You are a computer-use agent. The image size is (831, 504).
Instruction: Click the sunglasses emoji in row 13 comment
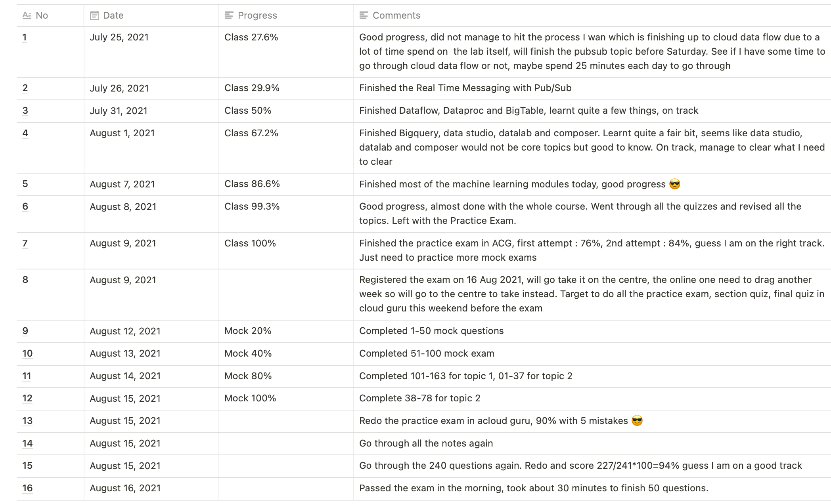(637, 421)
